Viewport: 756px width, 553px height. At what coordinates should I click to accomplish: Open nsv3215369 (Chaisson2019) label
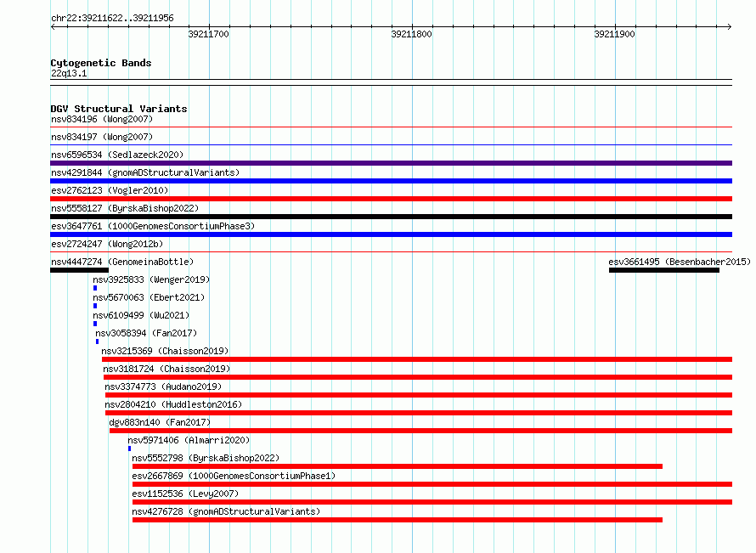[165, 351]
